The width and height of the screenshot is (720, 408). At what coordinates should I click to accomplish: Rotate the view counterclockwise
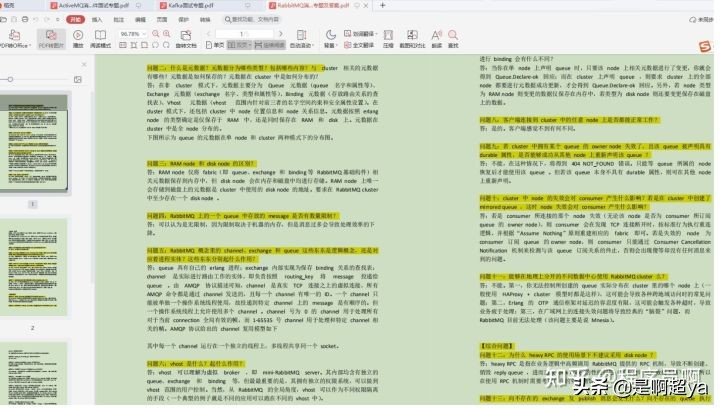(155, 45)
